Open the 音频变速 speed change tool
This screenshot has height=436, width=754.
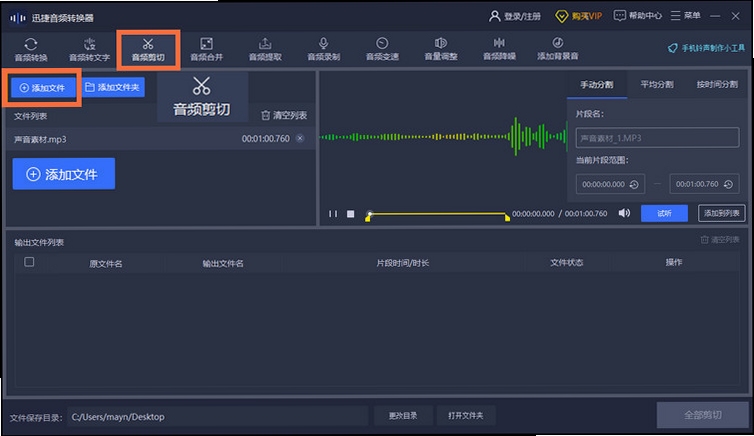pos(382,50)
